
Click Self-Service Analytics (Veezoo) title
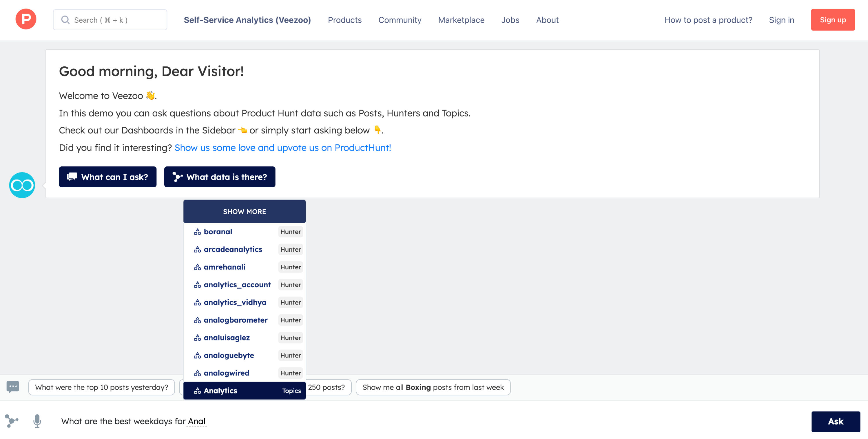247,20
